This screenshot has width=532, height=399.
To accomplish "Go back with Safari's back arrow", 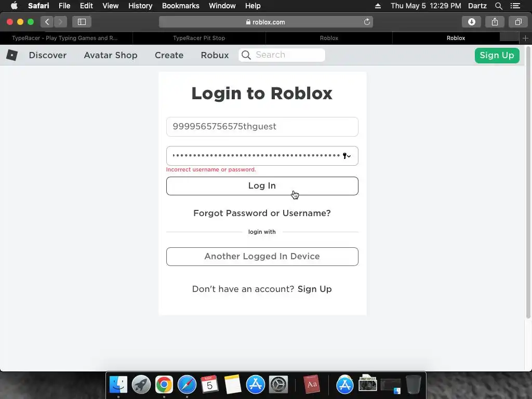I will pos(47,22).
